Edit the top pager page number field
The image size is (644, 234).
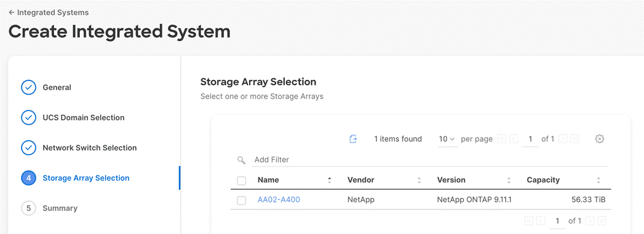530,139
